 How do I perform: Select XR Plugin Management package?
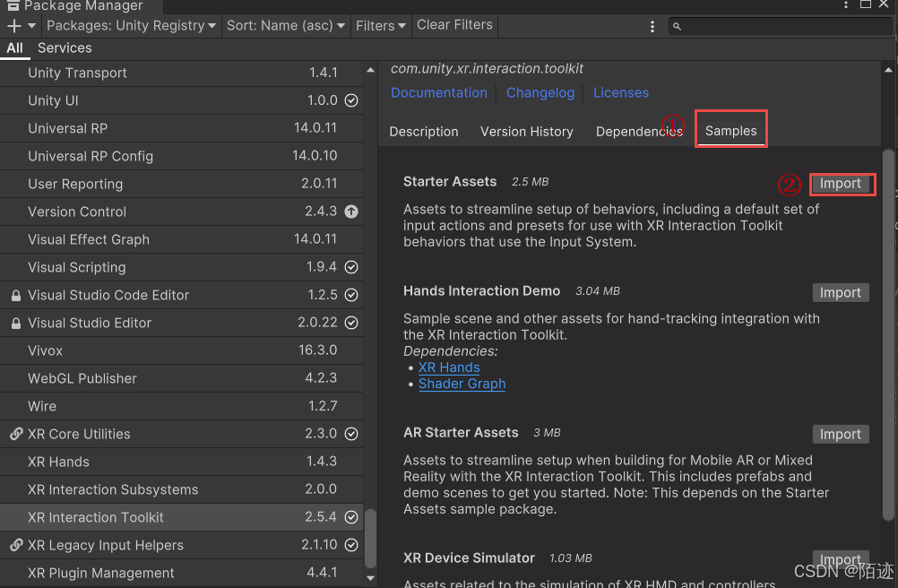coord(182,573)
